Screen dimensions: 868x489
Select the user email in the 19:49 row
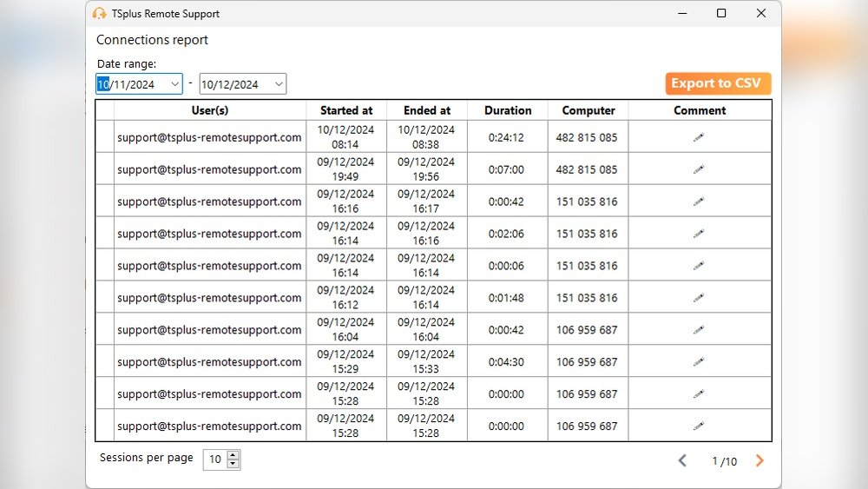(209, 169)
